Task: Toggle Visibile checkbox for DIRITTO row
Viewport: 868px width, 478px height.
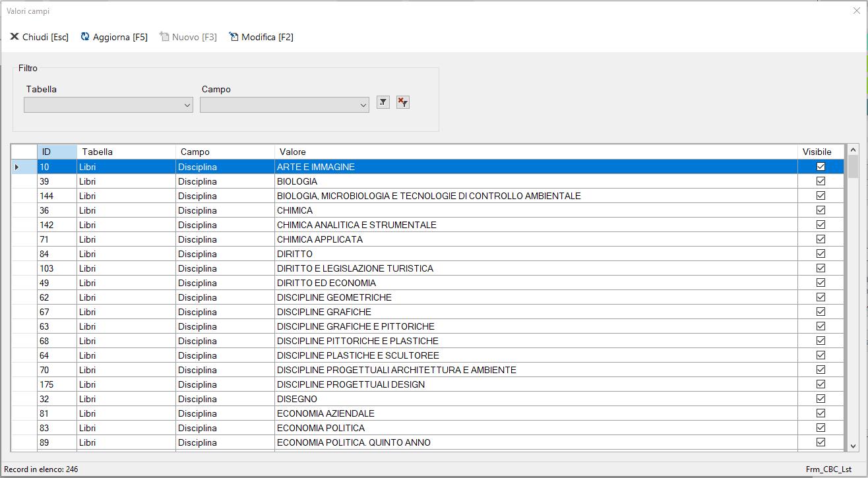Action: [821, 254]
